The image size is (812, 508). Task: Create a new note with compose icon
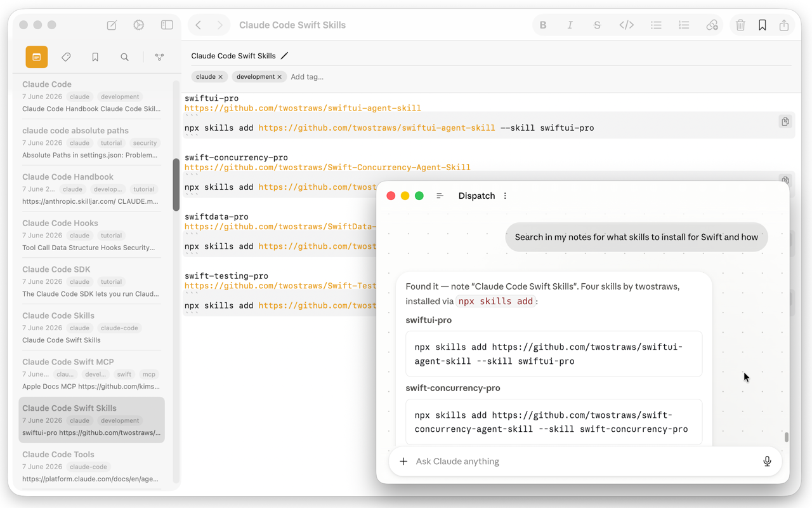112,25
